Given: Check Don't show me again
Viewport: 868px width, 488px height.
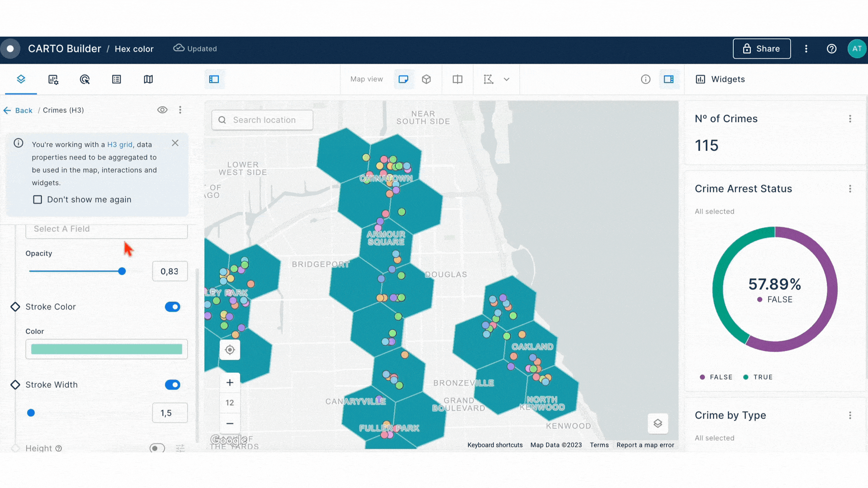Looking at the screenshot, I should (38, 200).
